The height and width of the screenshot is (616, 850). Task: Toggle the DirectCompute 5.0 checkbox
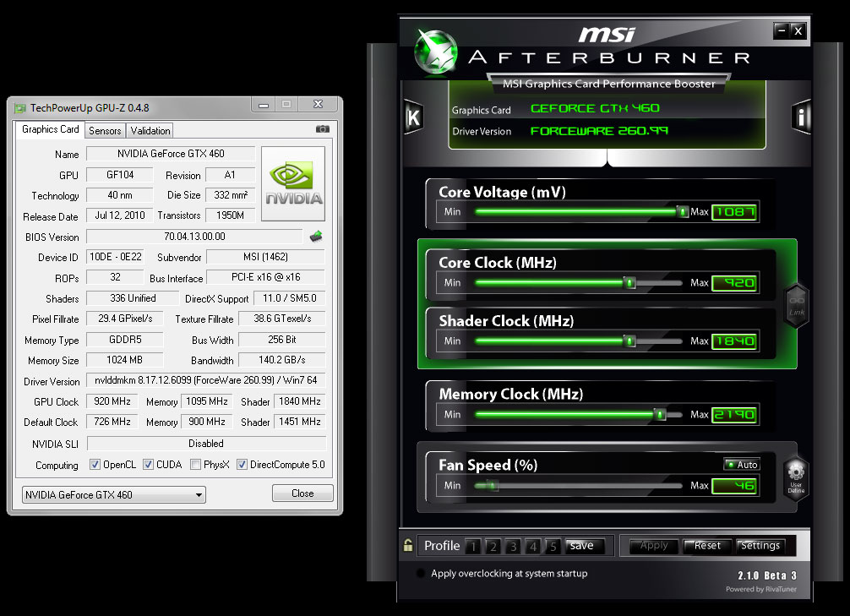(x=242, y=465)
